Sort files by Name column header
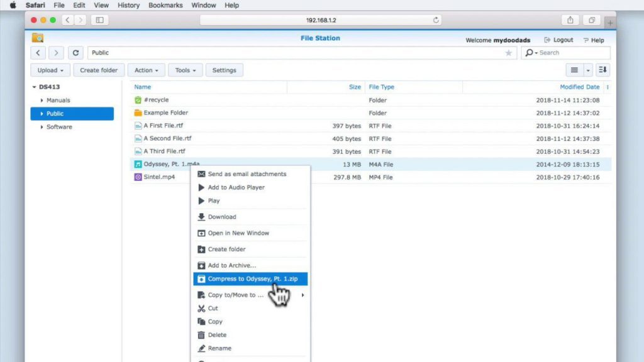This screenshot has width=644, height=362. coord(143,87)
